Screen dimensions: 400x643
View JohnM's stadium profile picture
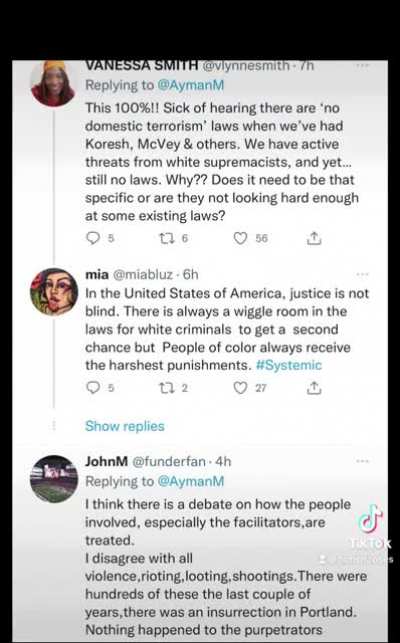click(54, 479)
